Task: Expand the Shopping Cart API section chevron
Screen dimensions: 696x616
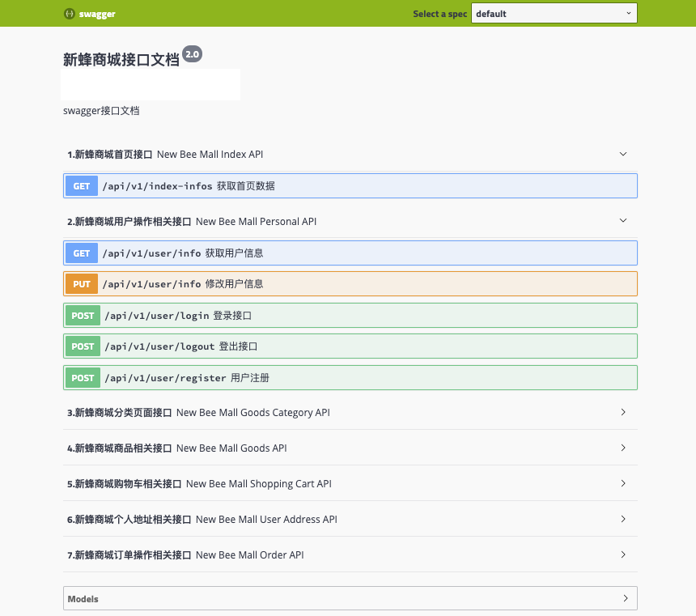Action: tap(623, 483)
